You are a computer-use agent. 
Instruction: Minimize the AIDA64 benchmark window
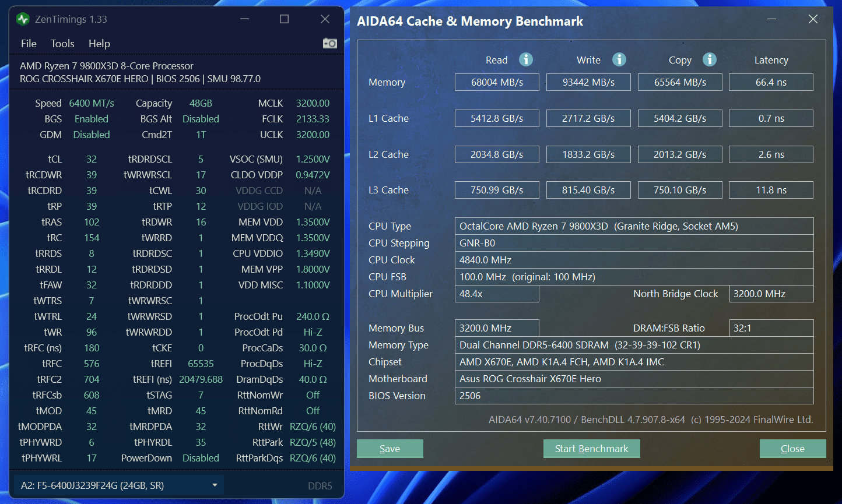tap(772, 19)
